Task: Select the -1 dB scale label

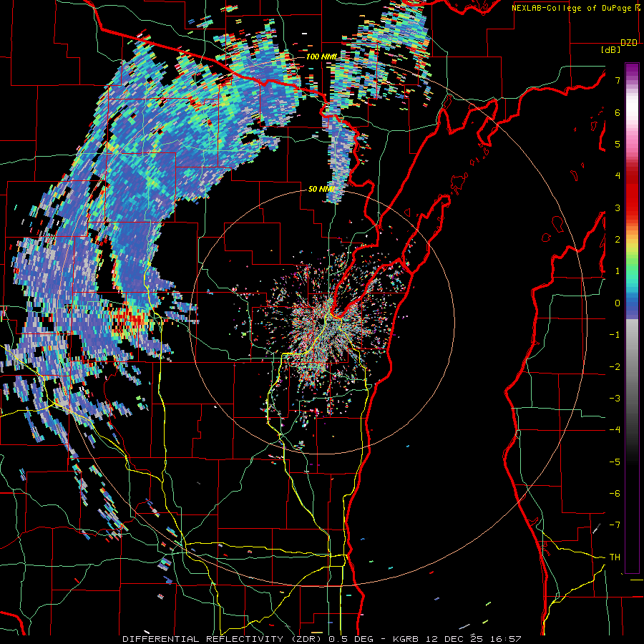Action: 615,335
